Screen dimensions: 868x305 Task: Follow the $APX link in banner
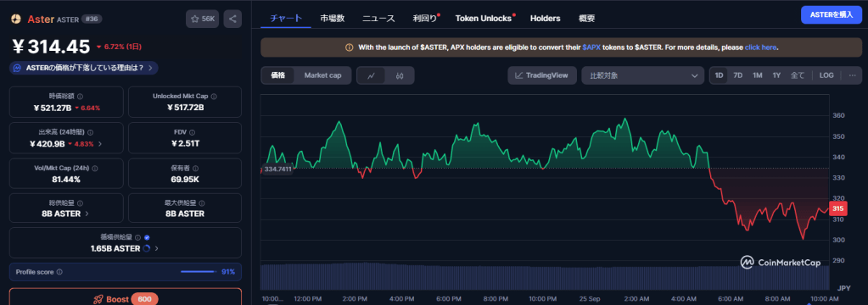(591, 47)
